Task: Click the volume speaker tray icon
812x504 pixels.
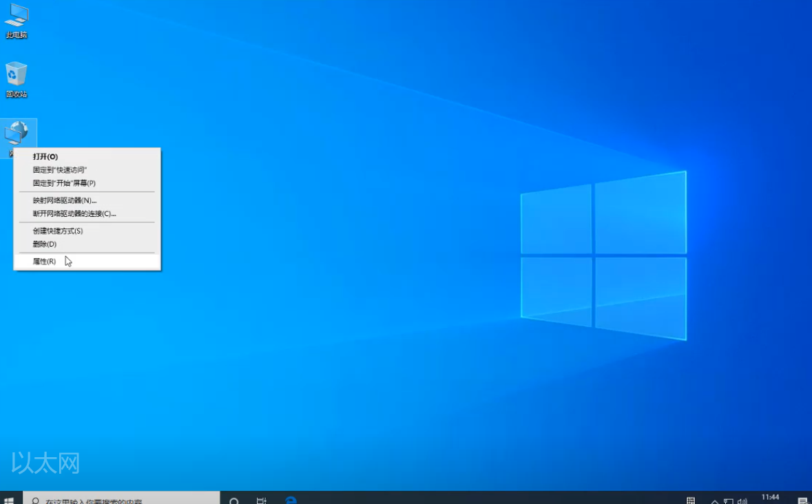Action: 742,501
